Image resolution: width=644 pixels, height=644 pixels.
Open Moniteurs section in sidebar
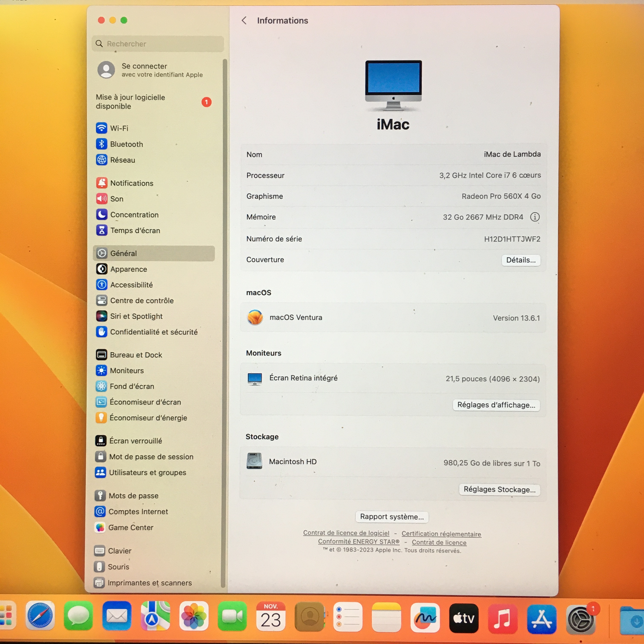click(127, 370)
